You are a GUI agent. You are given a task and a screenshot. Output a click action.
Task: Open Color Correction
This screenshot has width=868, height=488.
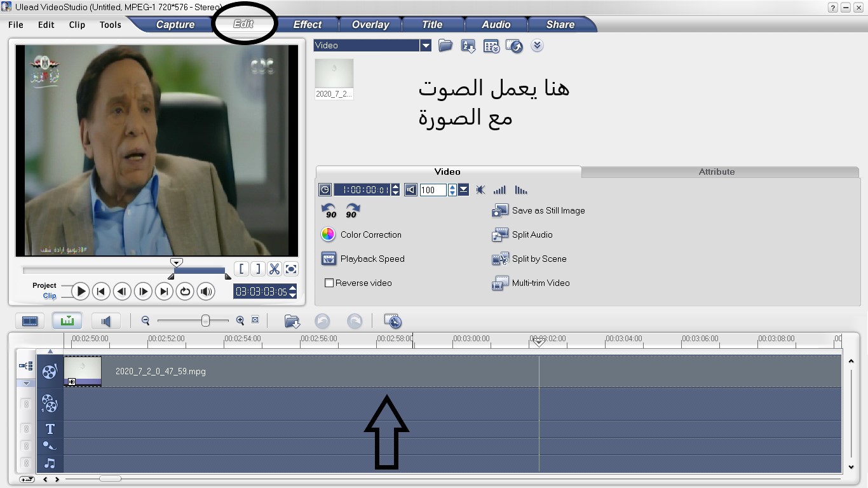(x=329, y=234)
